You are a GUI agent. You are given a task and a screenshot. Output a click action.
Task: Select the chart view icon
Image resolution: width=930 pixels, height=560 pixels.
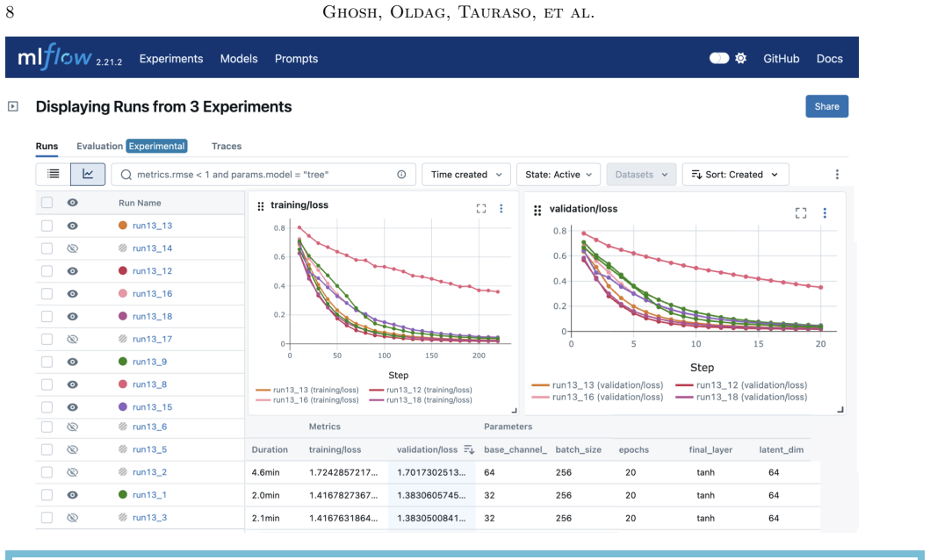pos(88,174)
